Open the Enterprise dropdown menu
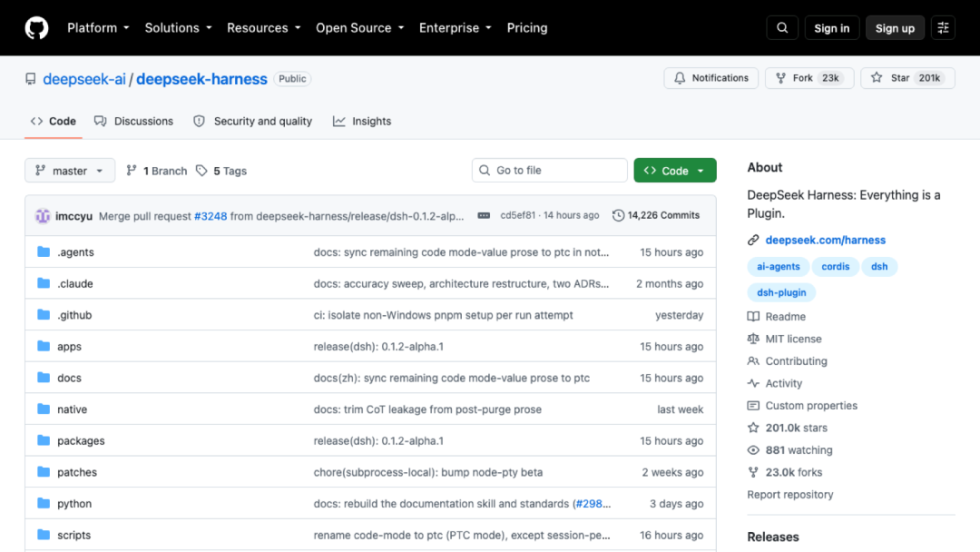980x552 pixels. 455,28
